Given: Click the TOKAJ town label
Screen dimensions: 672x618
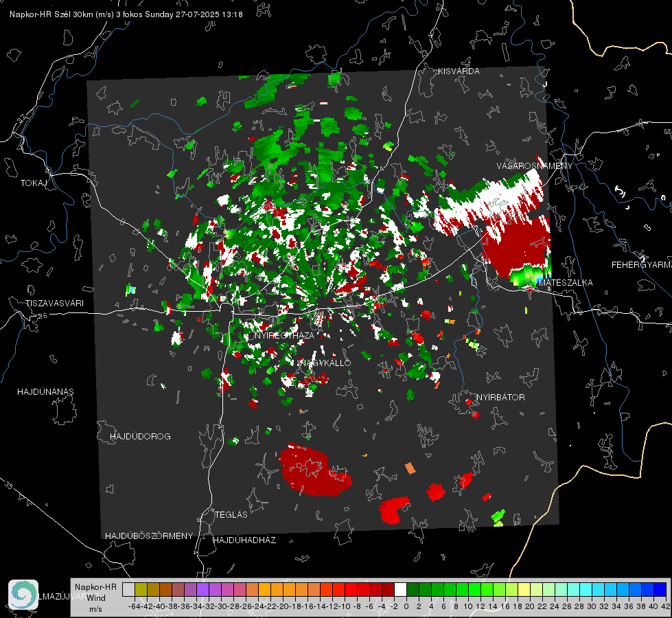Looking at the screenshot, I should (34, 183).
